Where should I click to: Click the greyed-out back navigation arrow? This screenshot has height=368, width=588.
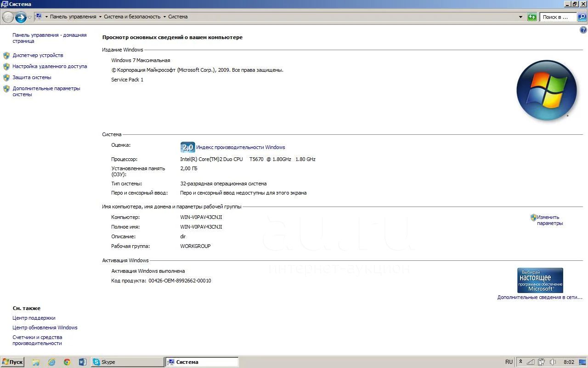pyautogui.click(x=8, y=17)
